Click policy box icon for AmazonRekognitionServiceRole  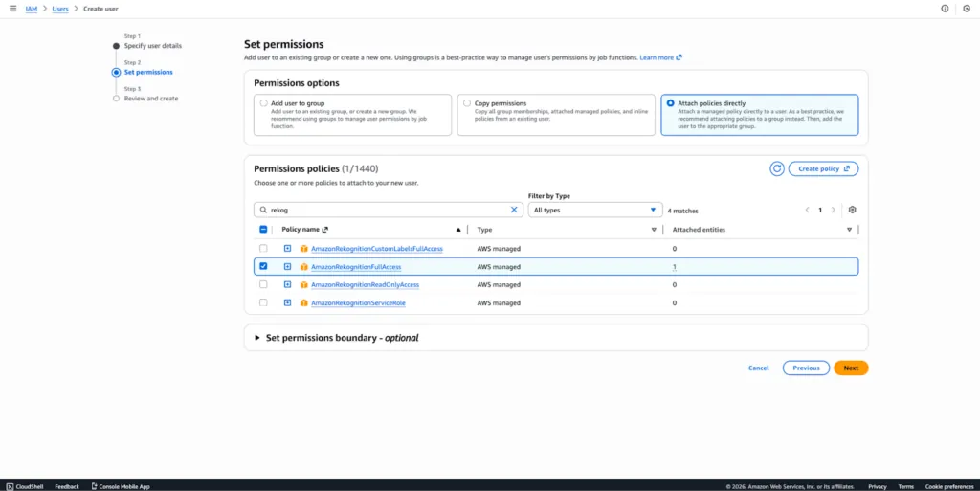303,303
